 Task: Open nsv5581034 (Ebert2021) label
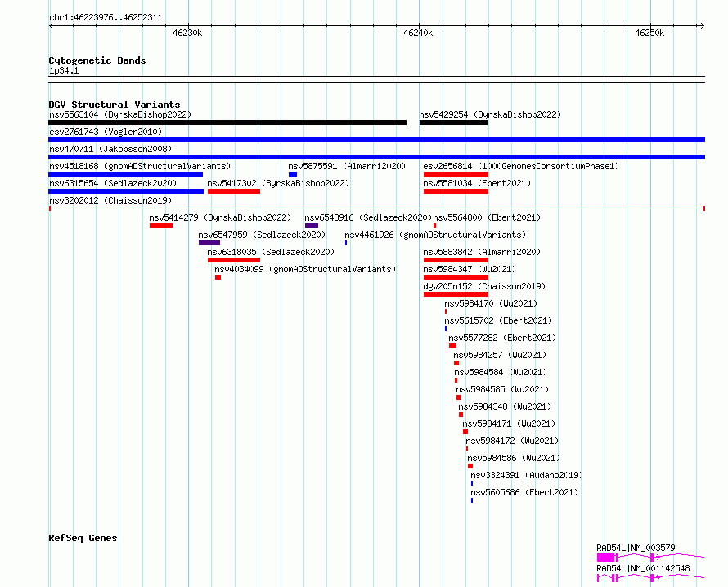point(477,183)
